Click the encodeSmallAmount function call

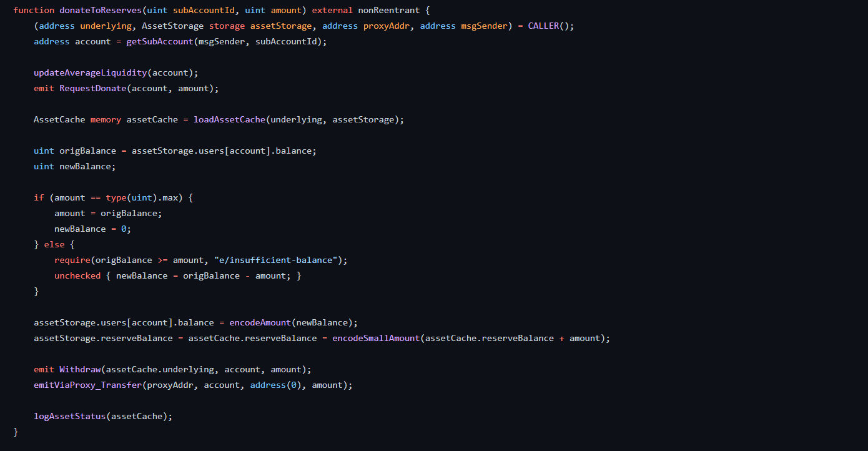click(x=376, y=339)
